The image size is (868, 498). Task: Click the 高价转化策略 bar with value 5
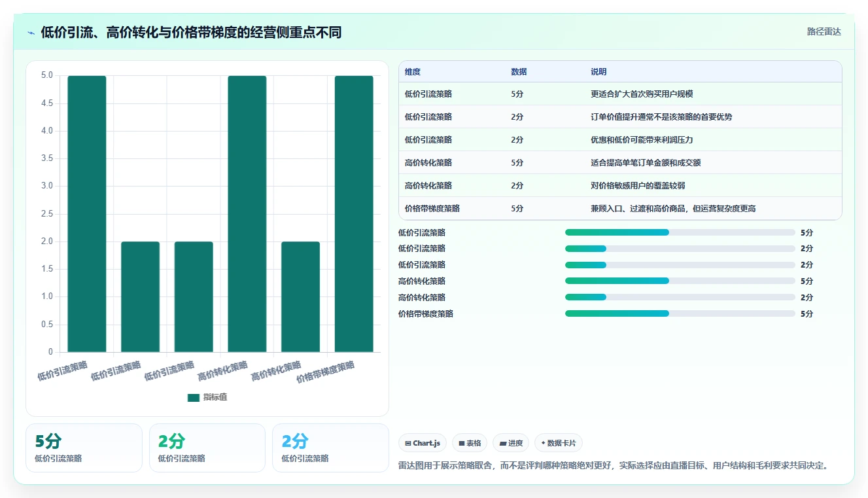(x=247, y=214)
